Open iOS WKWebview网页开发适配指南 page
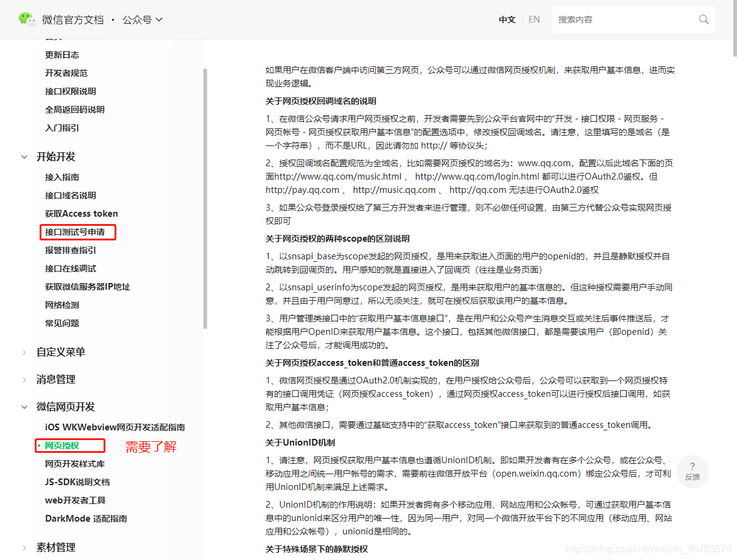The height and width of the screenshot is (560, 737). coord(115,427)
